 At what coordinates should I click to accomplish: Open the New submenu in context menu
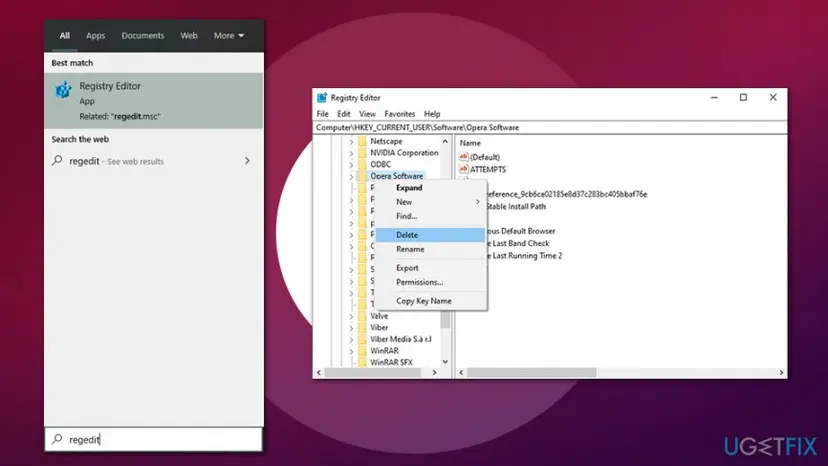pyautogui.click(x=431, y=202)
